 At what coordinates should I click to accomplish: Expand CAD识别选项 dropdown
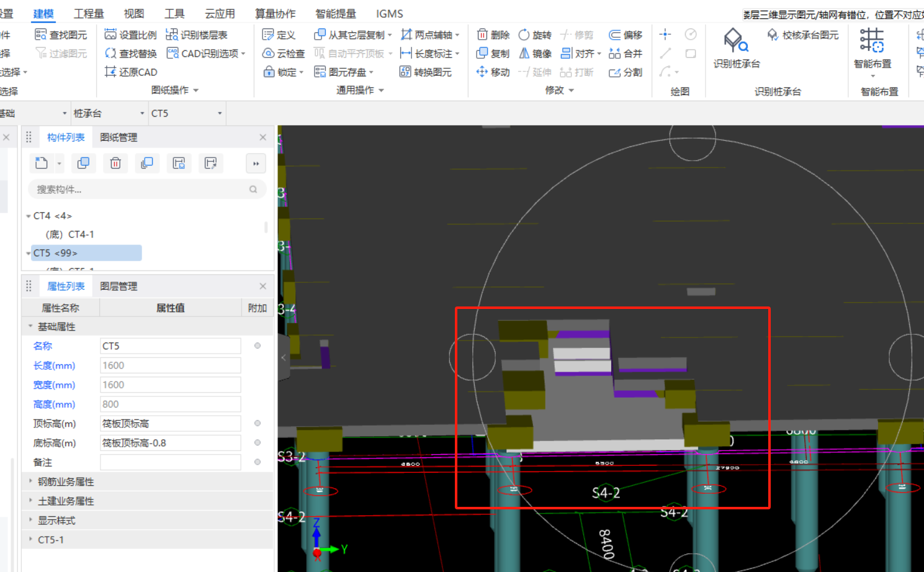tap(243, 54)
